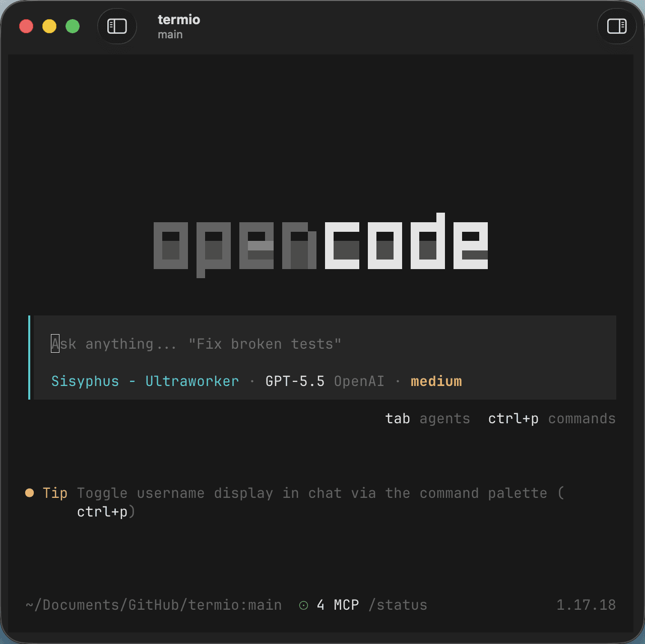Open the GPT-5.5 model selector
The height and width of the screenshot is (644, 645).
click(295, 381)
